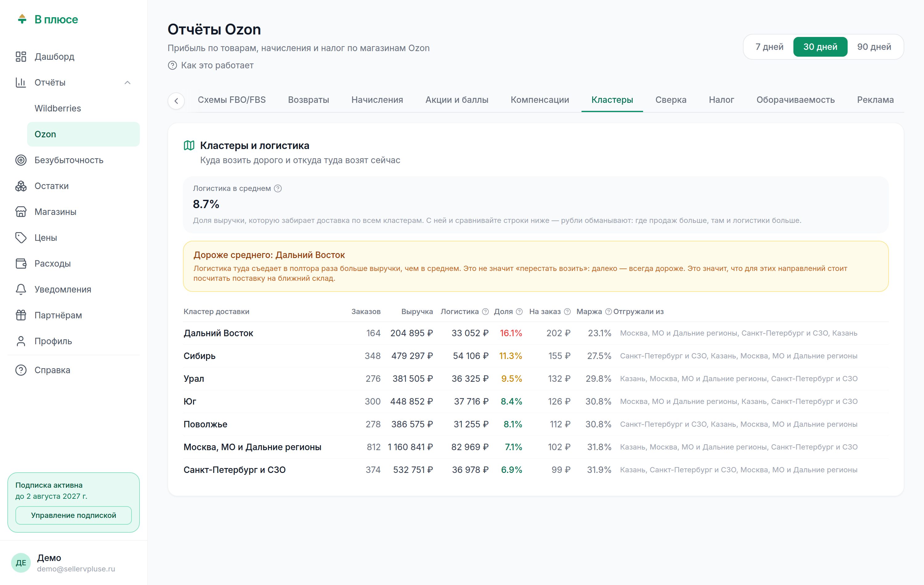The width and height of the screenshot is (924, 585).
Task: Click the Отчёты bar chart icon
Action: click(x=21, y=83)
